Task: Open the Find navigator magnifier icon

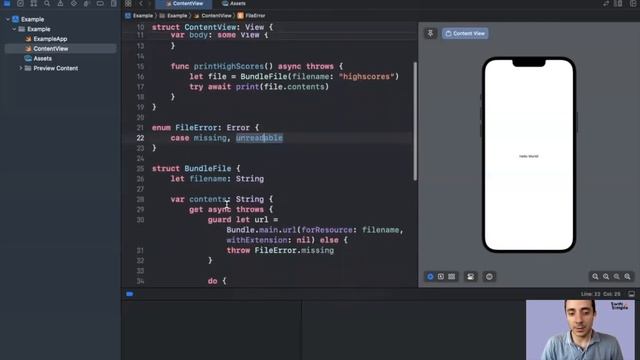Action: tap(47, 3)
